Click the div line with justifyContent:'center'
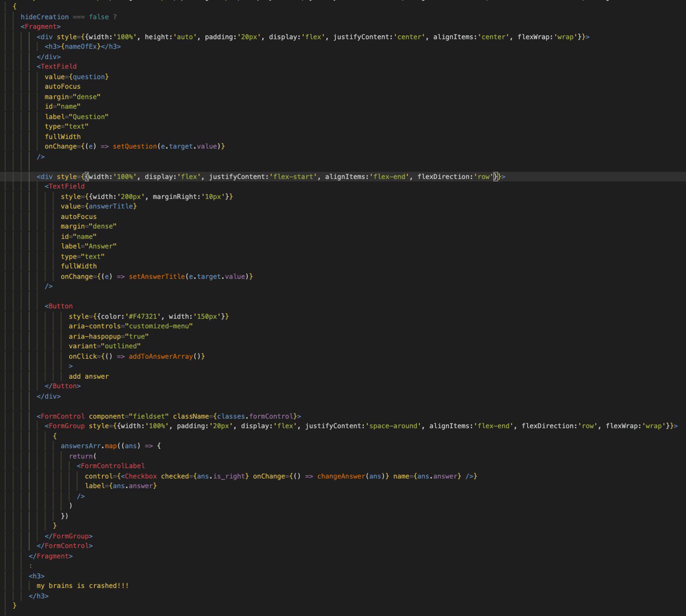Viewport: 686px width, 616px height. [313, 37]
